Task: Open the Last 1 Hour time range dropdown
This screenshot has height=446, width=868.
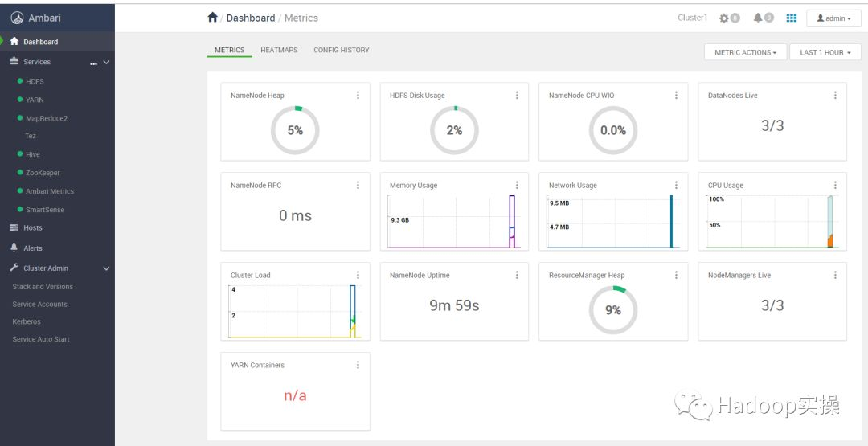Action: point(825,52)
